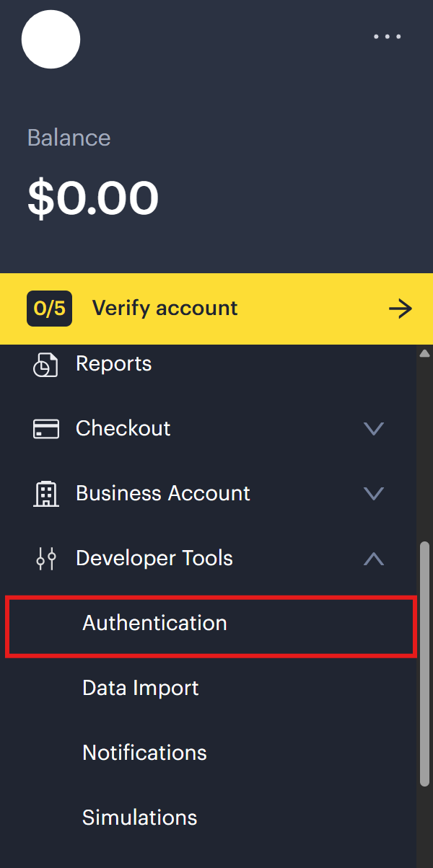The width and height of the screenshot is (433, 868).
Task: Click the Business Account building icon
Action: [x=46, y=494]
